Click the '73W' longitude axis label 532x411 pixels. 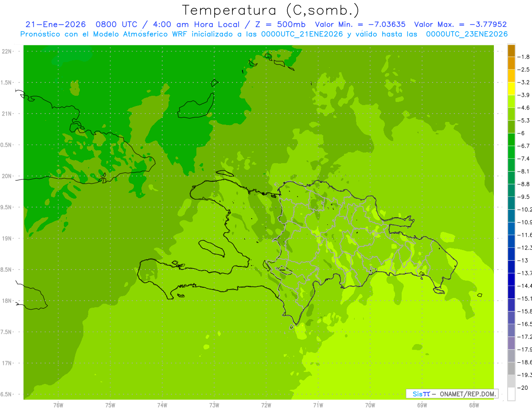coord(214,405)
